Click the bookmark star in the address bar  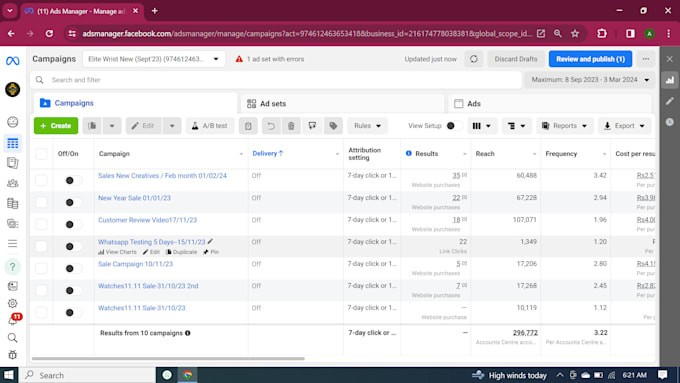[x=575, y=33]
